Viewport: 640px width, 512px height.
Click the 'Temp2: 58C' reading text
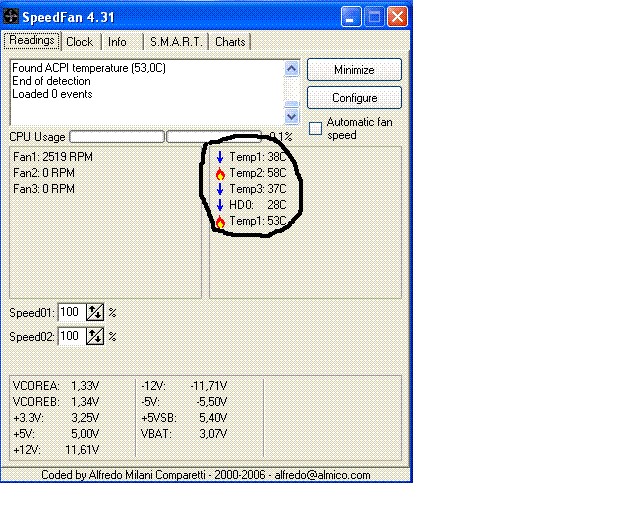point(258,173)
